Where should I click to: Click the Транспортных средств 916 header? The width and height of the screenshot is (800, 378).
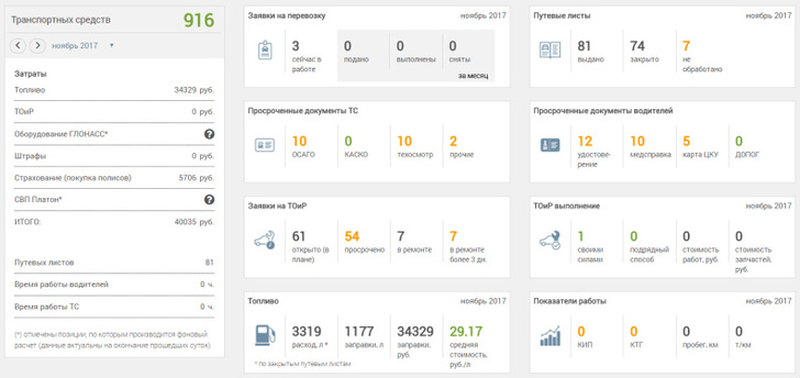coord(113,20)
